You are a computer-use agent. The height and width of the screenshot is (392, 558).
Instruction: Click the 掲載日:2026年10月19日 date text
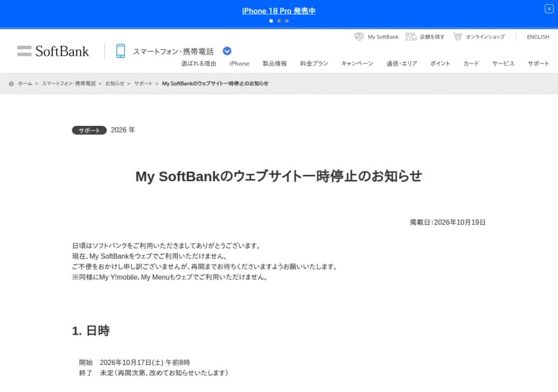447,222
